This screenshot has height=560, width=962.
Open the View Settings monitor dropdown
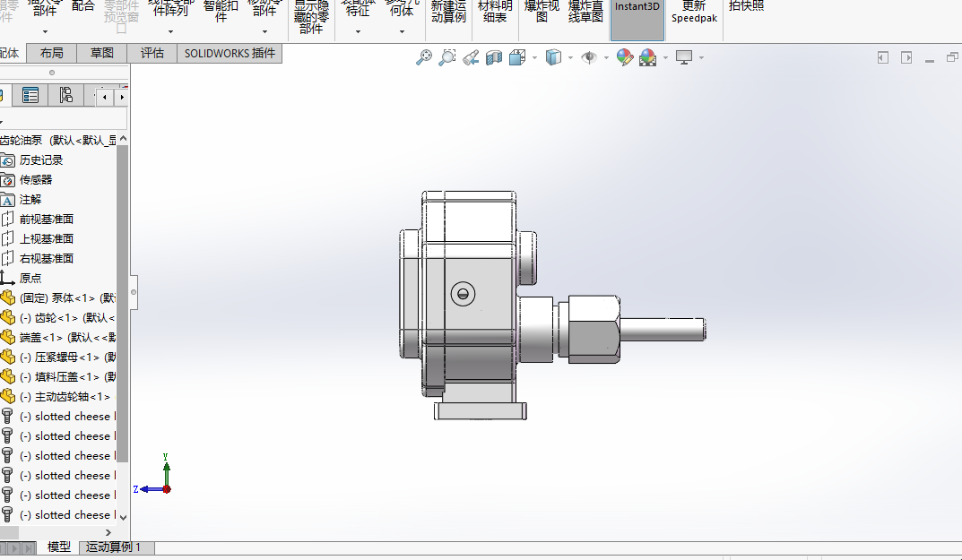701,58
